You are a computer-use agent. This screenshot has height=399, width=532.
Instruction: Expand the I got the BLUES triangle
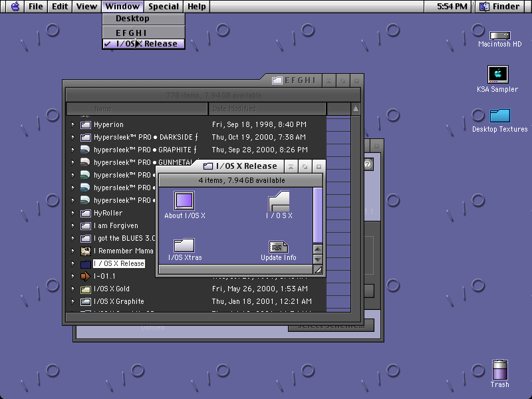[x=73, y=239]
